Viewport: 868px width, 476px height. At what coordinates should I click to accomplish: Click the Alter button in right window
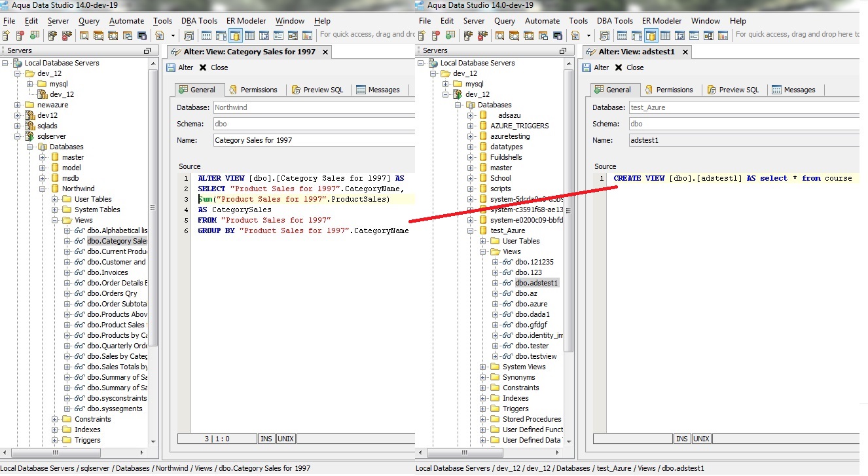596,67
